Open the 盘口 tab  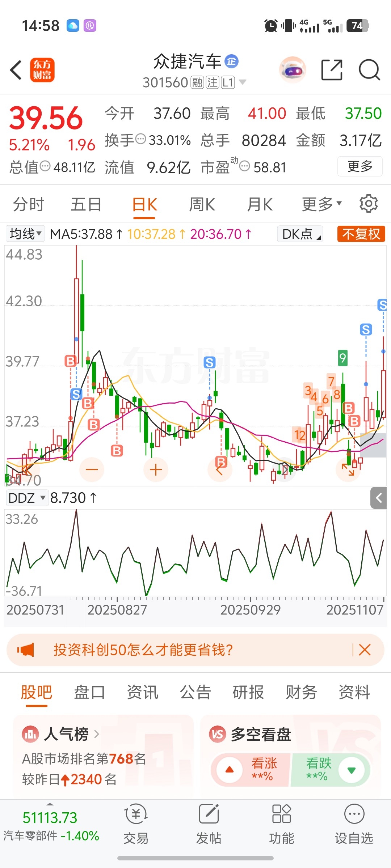point(89,692)
